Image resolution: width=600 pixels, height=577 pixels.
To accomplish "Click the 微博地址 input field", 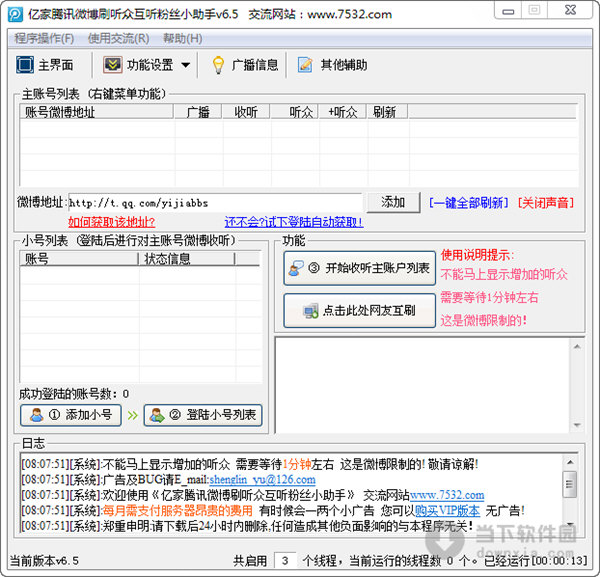I will (215, 202).
